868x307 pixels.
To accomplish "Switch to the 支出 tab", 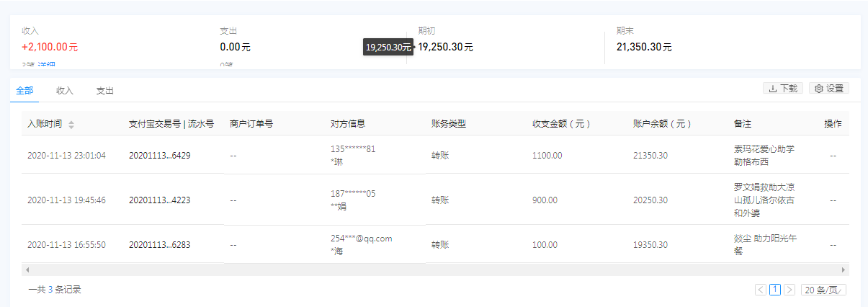I will pyautogui.click(x=105, y=91).
